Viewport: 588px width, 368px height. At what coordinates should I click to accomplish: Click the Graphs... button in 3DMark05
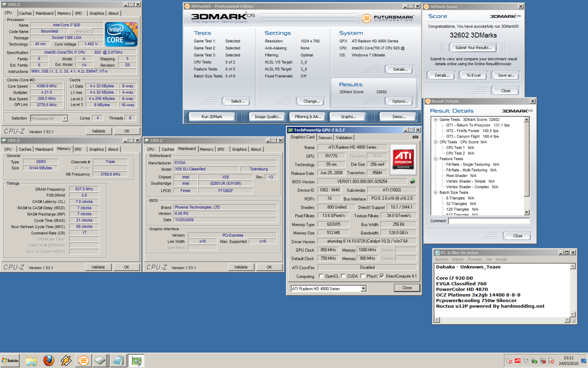pos(348,117)
